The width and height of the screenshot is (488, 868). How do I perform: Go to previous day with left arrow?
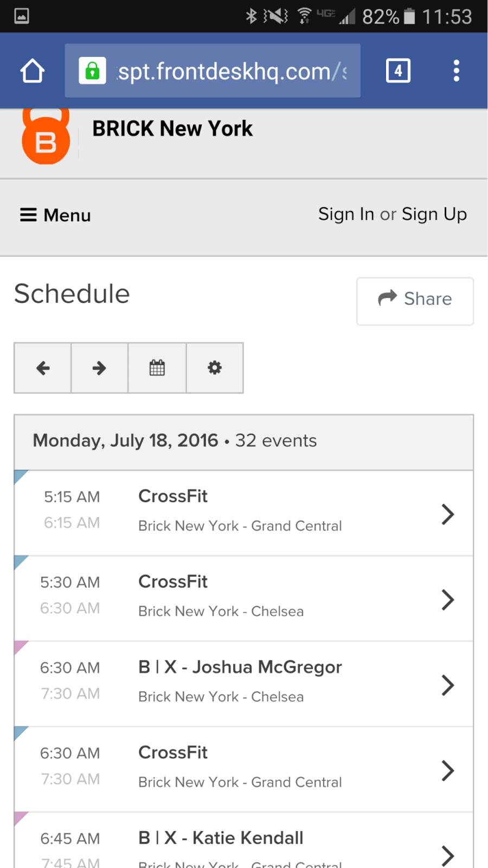click(x=43, y=368)
